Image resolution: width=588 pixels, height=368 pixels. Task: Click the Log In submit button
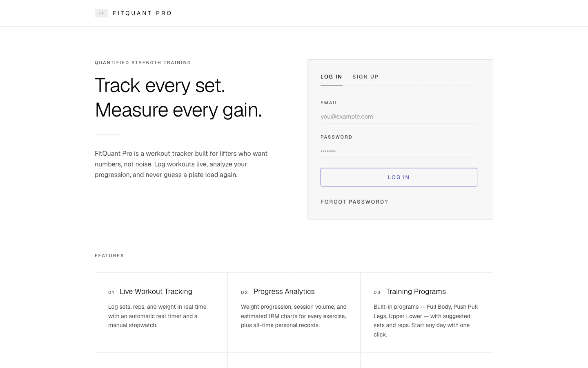click(x=399, y=177)
